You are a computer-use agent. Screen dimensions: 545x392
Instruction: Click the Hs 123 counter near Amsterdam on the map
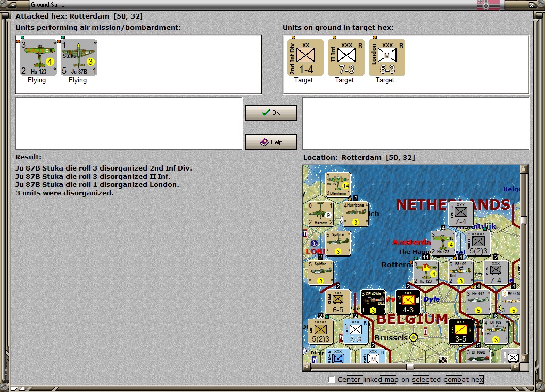[x=443, y=244]
